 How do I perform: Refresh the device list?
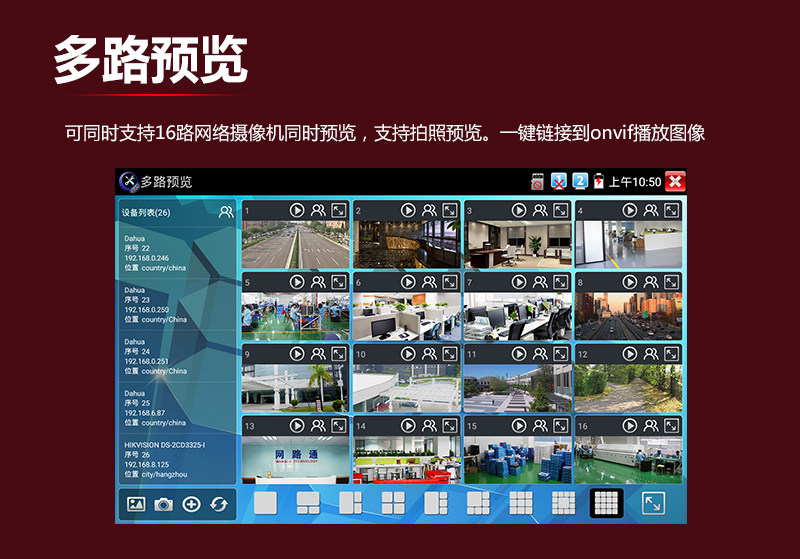click(219, 504)
